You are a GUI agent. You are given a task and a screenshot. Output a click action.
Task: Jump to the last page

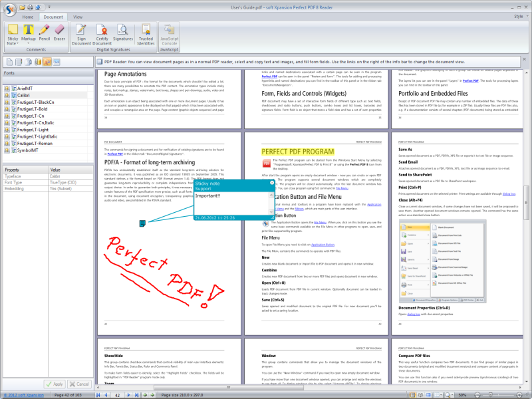point(136,395)
